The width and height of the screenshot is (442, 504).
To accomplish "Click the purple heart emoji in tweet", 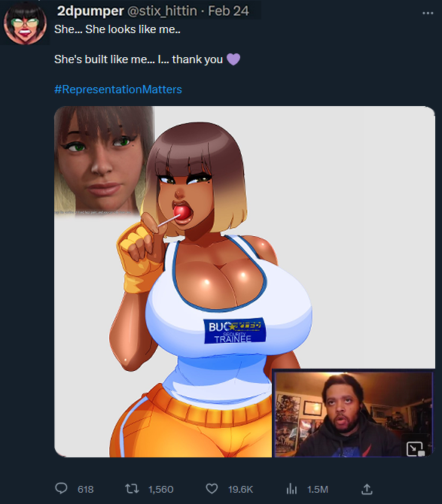I will (x=233, y=59).
